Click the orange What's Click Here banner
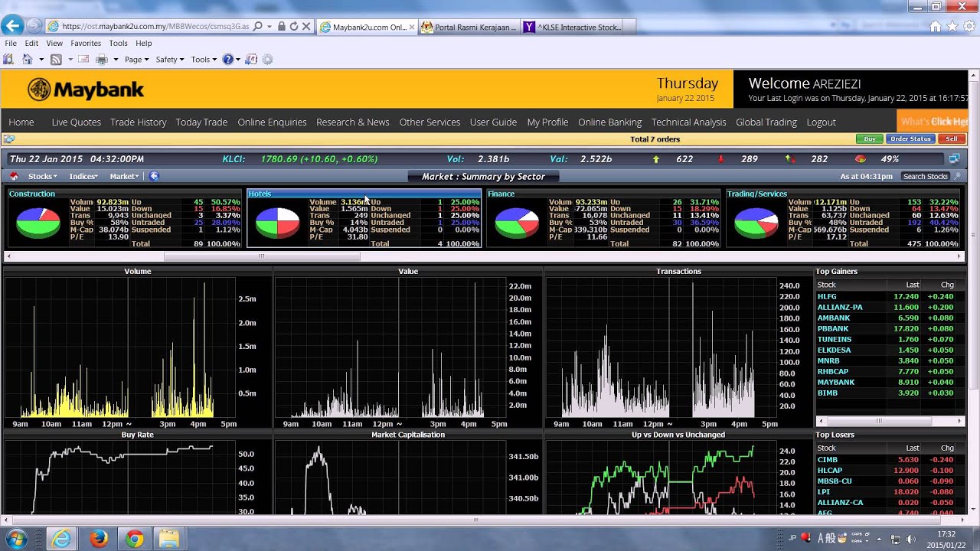This screenshot has height=551, width=980. tap(932, 122)
